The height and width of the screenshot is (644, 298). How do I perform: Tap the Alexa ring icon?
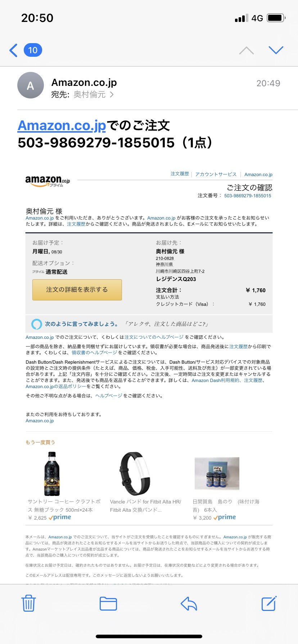(x=36, y=324)
